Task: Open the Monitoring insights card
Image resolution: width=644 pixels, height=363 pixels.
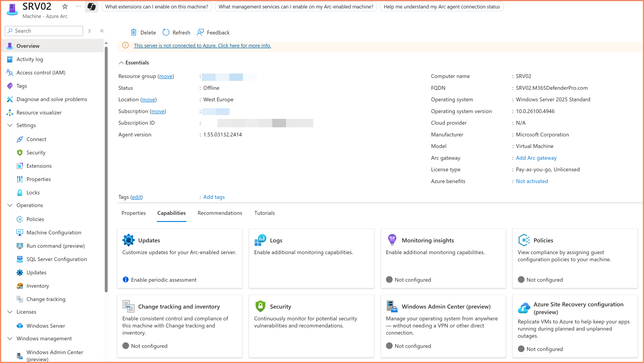Action: 443,258
